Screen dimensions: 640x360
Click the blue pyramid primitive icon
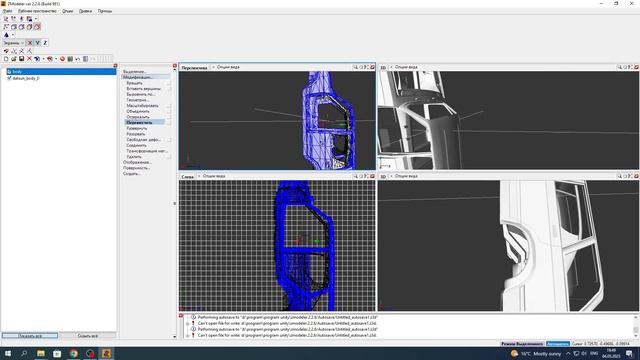(x=6, y=35)
